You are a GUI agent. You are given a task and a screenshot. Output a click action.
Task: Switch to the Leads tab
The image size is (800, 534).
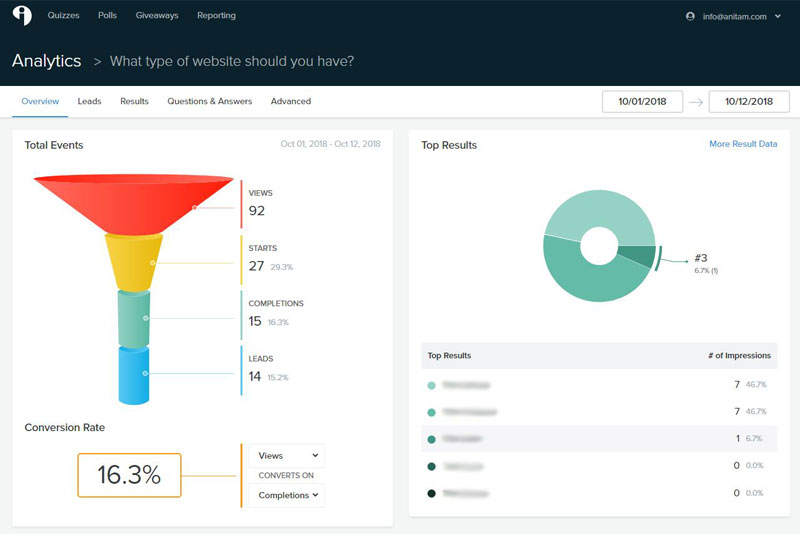tap(89, 101)
